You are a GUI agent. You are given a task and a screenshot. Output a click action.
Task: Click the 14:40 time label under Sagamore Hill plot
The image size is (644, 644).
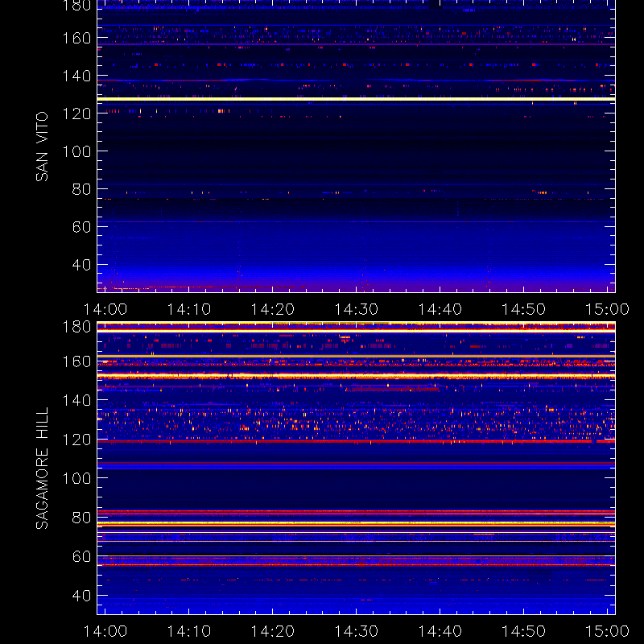tap(440, 631)
